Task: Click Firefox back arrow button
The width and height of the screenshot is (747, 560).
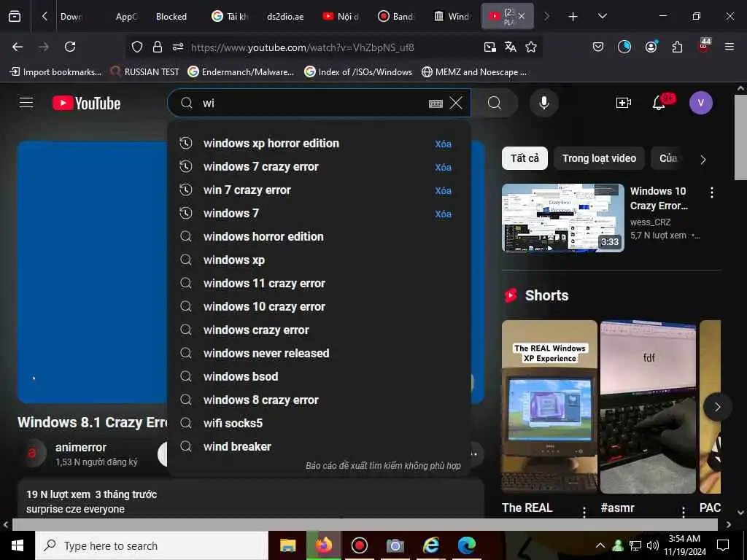Action: [x=18, y=47]
